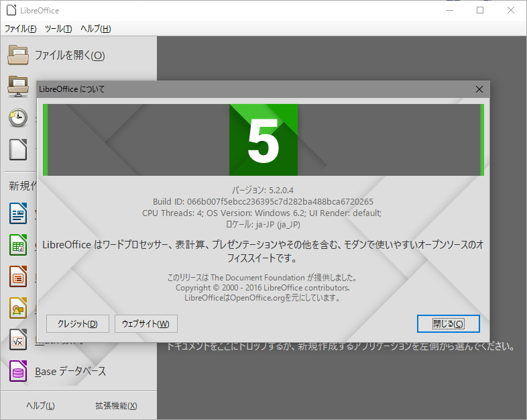Click the Base database icon

pos(18,371)
